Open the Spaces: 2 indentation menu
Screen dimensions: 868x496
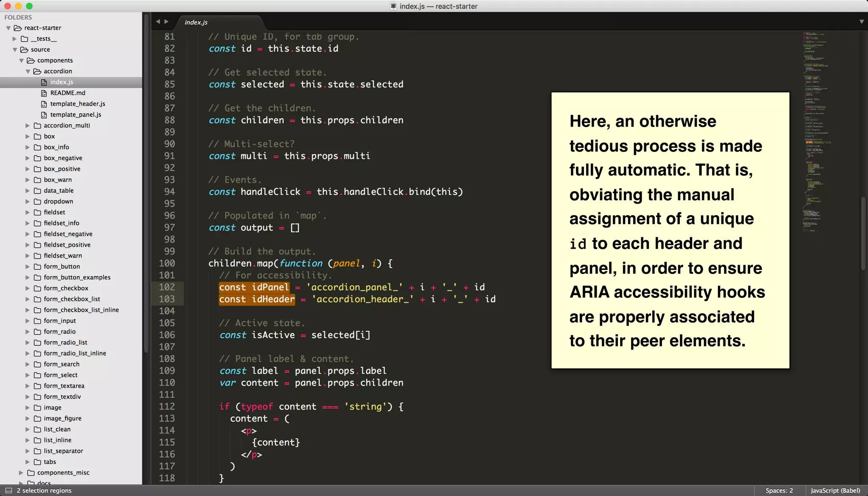[779, 490]
